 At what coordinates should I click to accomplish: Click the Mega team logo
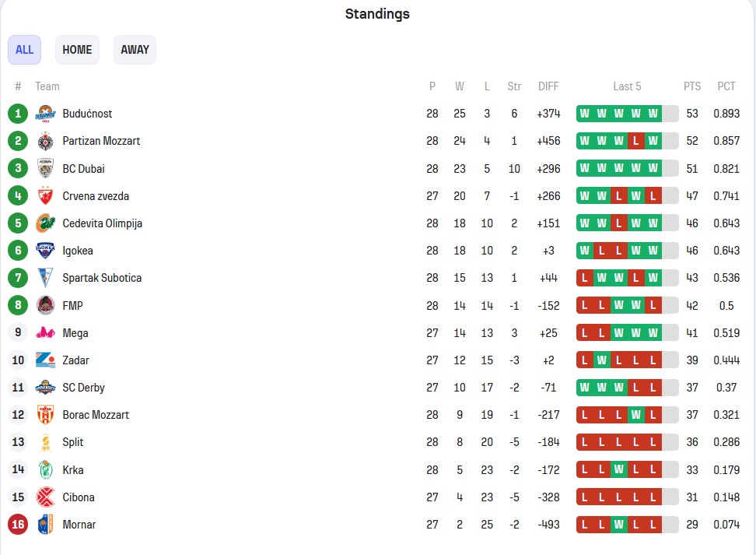pos(45,333)
